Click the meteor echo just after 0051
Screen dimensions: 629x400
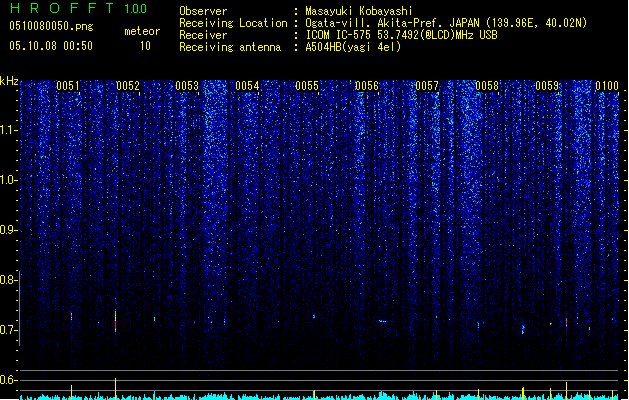point(71,317)
